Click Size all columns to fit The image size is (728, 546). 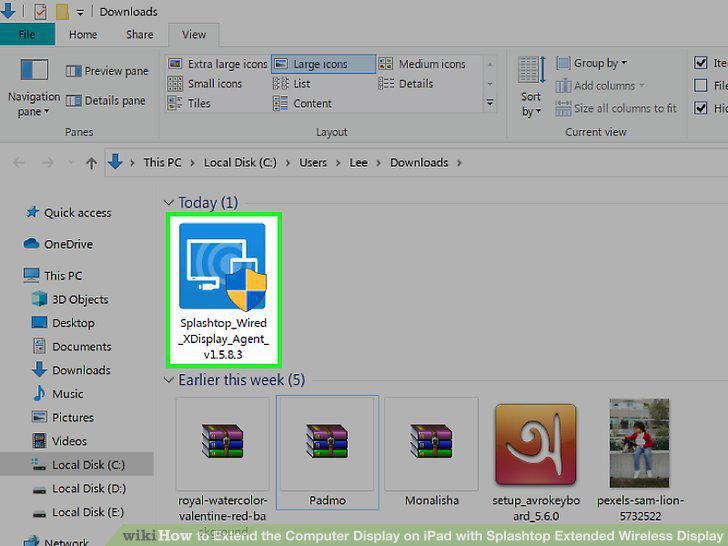[x=616, y=108]
